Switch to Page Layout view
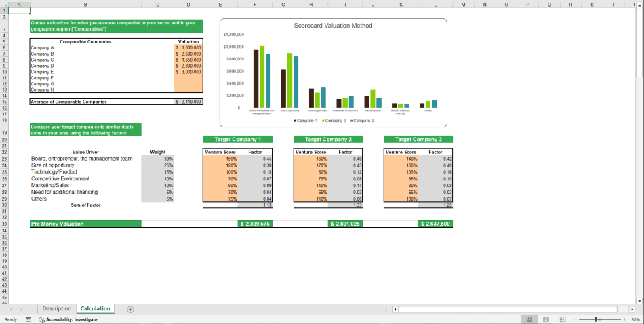The image size is (644, 324). pos(545,319)
